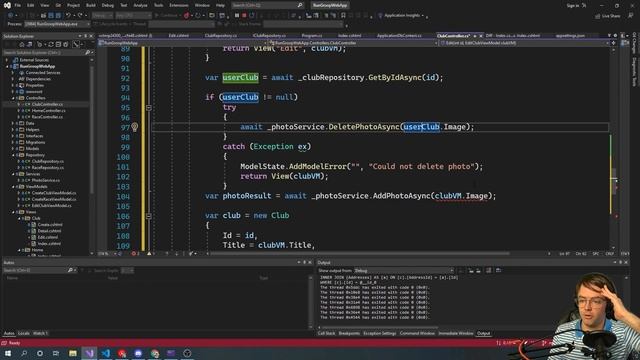This screenshot has height=360, width=640.
Task: Switch to the Program.cs tab
Action: click(311, 36)
